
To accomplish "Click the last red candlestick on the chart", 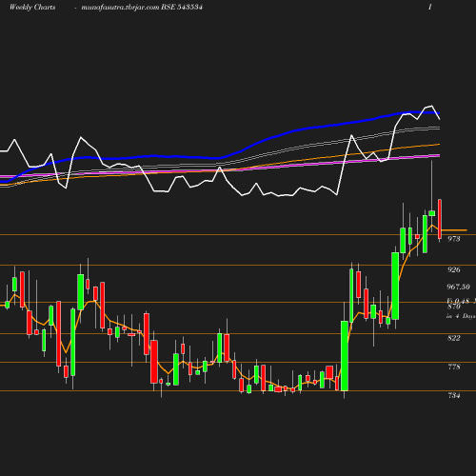I will coord(440,219).
